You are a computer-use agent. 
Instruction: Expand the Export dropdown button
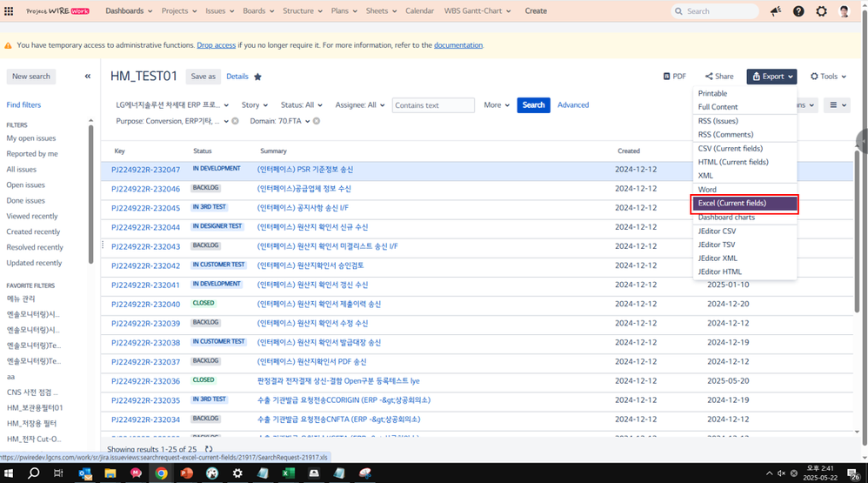pyautogui.click(x=771, y=77)
